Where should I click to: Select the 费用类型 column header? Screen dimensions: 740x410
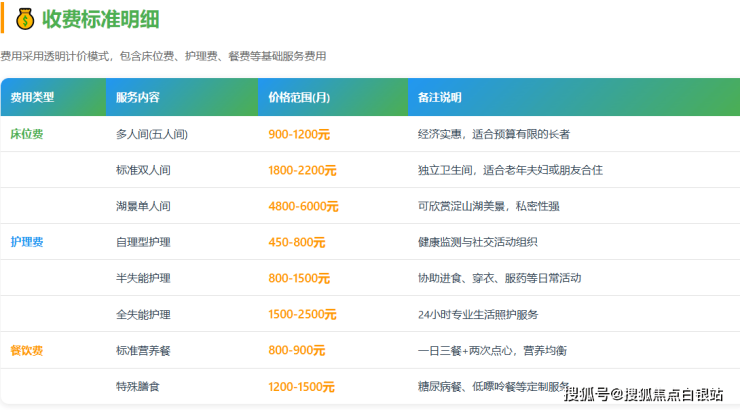tap(32, 98)
